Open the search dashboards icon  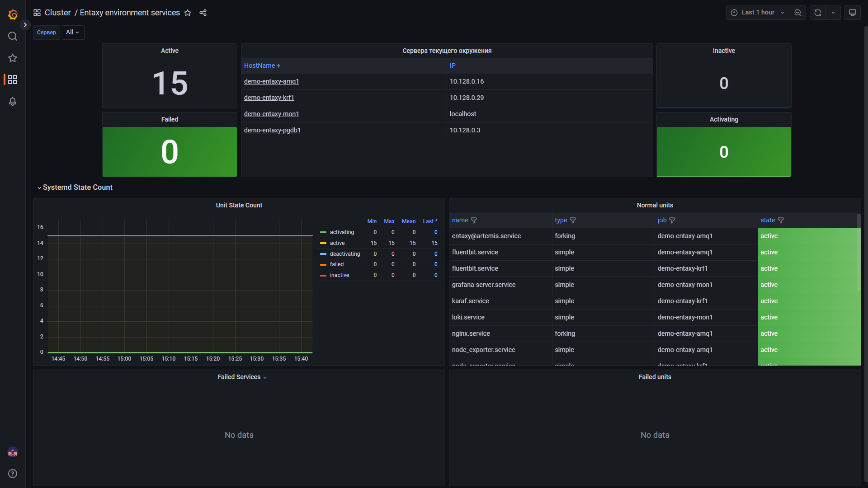tap(13, 36)
